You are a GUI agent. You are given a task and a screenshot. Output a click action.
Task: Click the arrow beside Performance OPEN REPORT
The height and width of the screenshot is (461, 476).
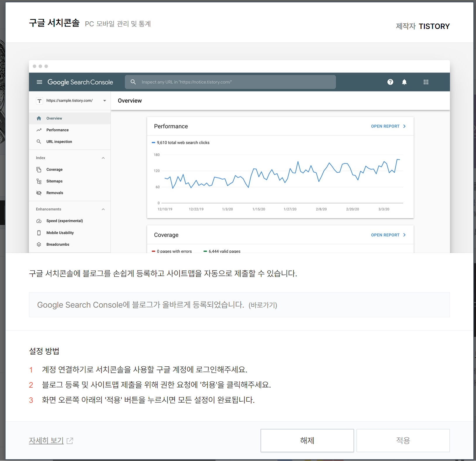405,126
